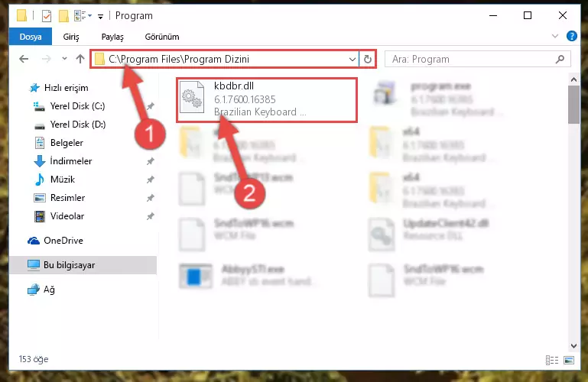This screenshot has height=382, width=588.
Task: Switch to the Görünüm ribbon tab
Action: (162, 37)
